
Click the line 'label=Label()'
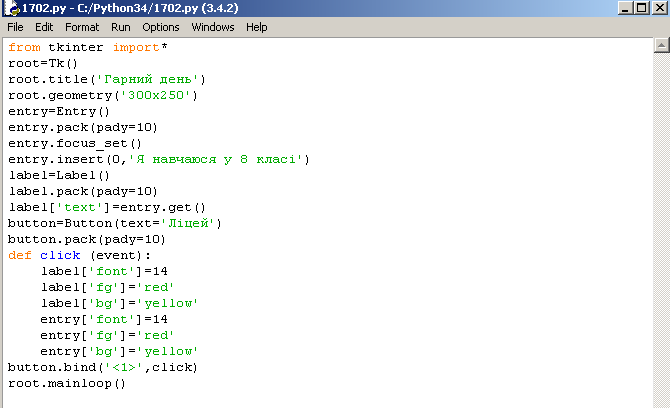click(x=59, y=176)
